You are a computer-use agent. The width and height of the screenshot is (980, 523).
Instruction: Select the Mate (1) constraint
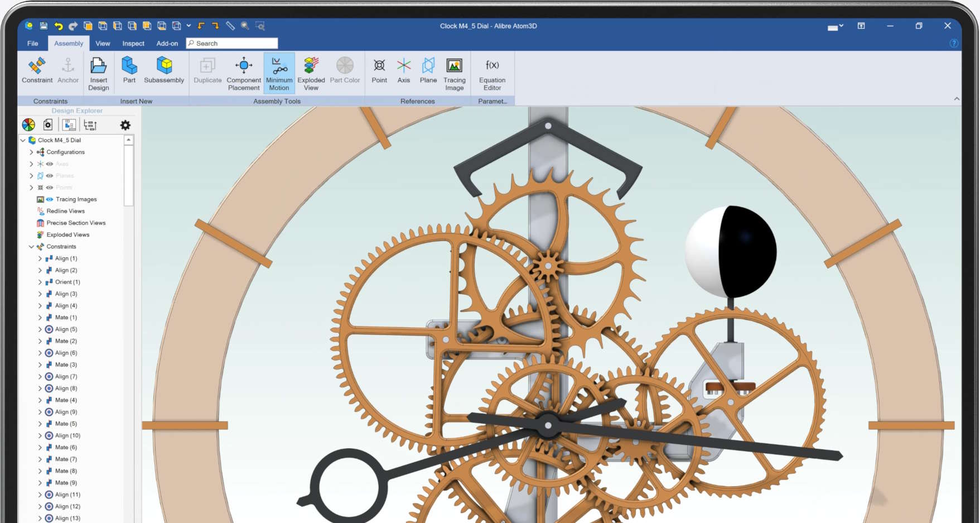(x=66, y=318)
